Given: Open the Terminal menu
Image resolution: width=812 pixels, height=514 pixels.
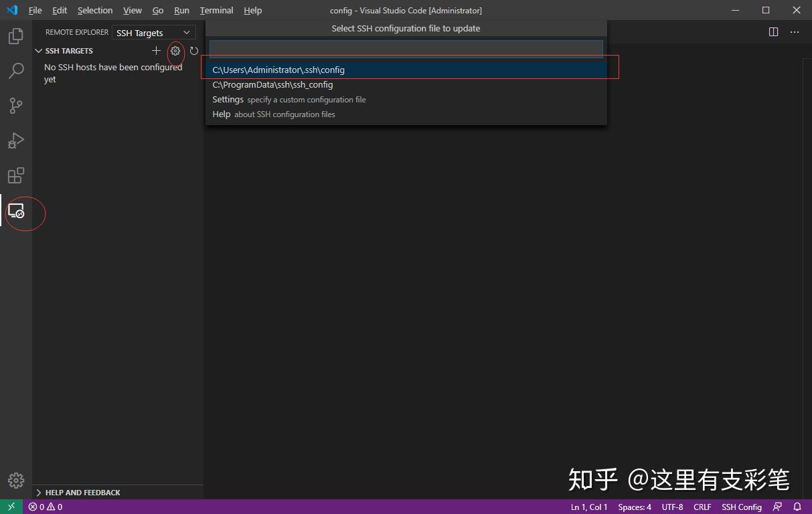Looking at the screenshot, I should click(x=216, y=10).
